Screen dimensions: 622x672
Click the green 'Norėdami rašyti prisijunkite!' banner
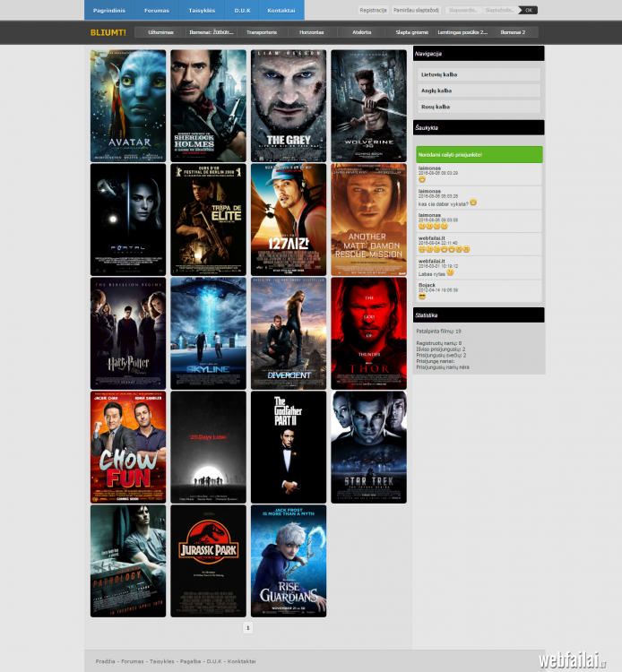pos(479,155)
